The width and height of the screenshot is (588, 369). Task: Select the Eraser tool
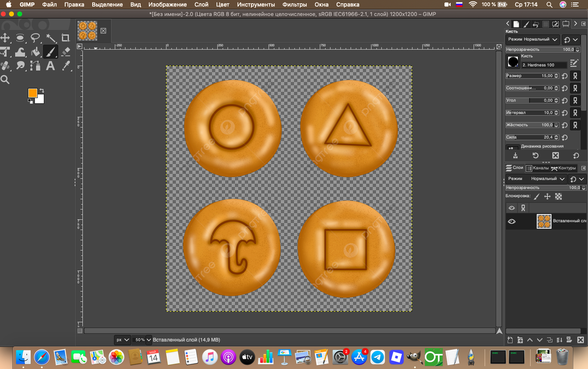[x=65, y=51]
